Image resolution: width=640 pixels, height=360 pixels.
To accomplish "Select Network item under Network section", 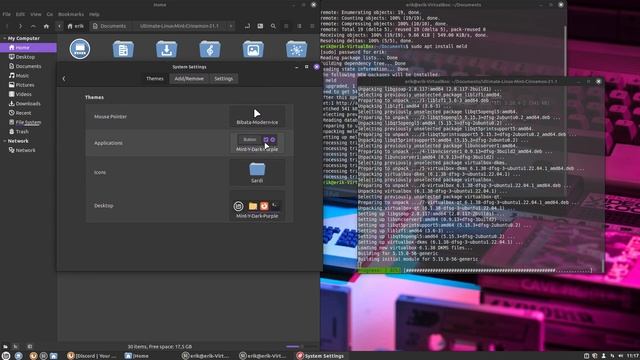I will (x=28, y=150).
